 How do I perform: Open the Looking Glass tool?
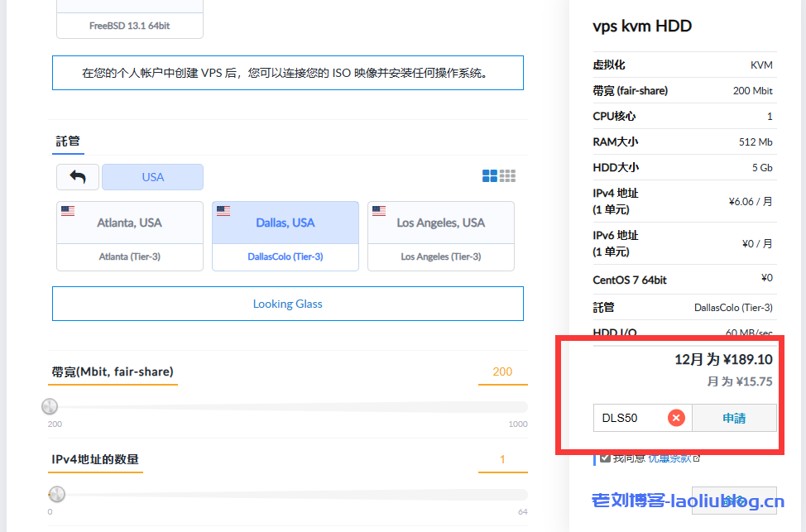[x=287, y=304]
